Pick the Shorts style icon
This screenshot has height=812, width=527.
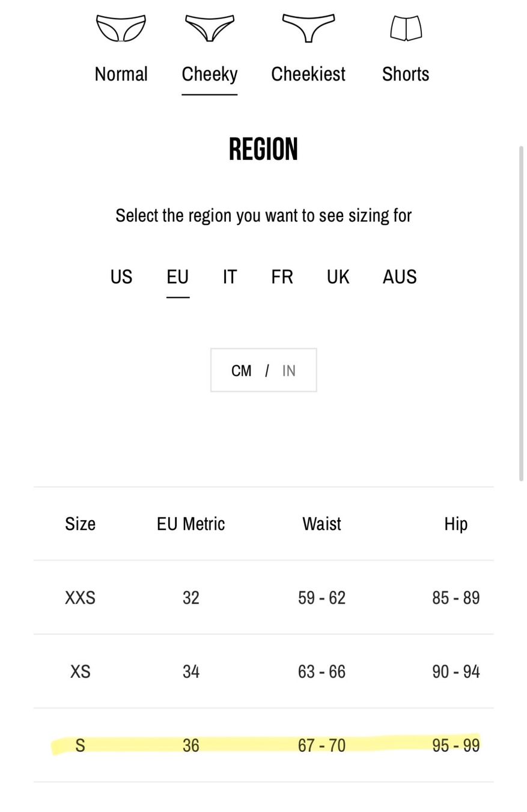click(406, 28)
